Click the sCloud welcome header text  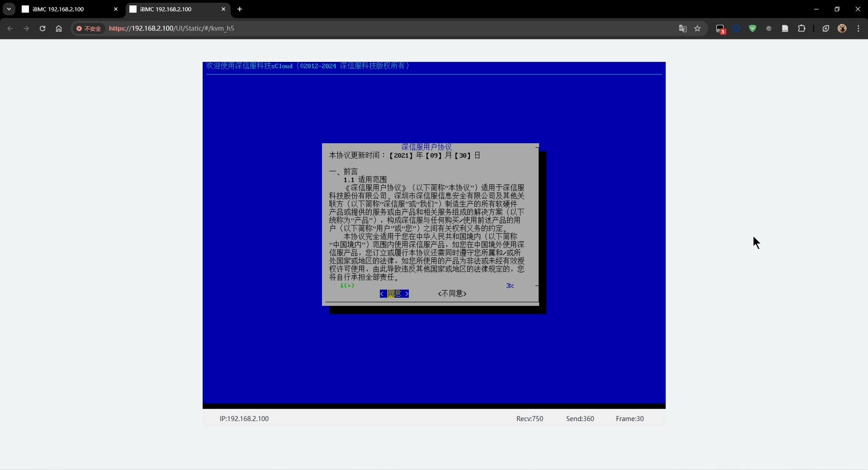pyautogui.click(x=308, y=66)
